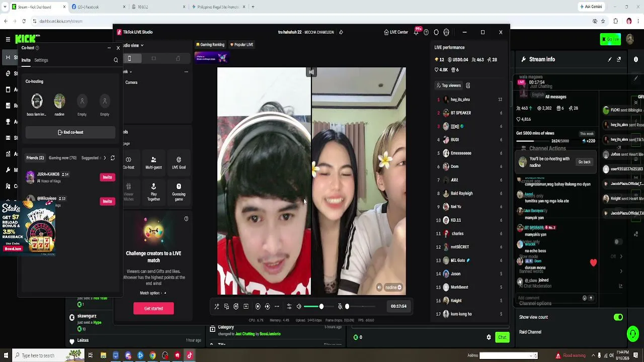
Task: Open chat settings gear next to Chat button
Action: [x=489, y=337]
